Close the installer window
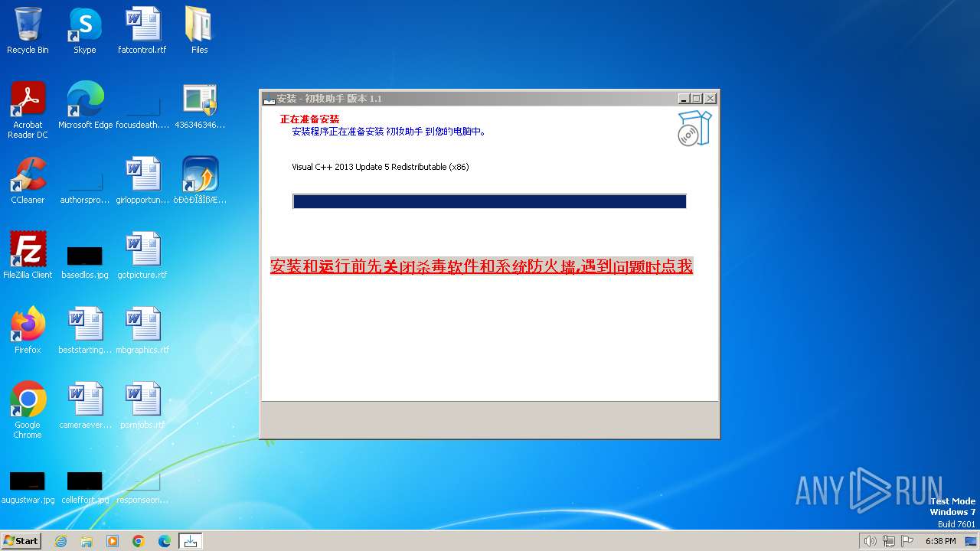 coord(710,99)
